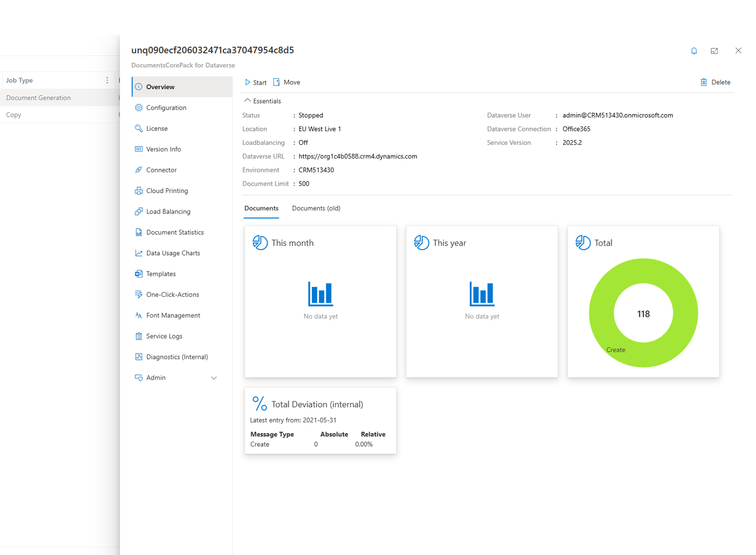
Task: Click the Start play icon
Action: point(248,82)
